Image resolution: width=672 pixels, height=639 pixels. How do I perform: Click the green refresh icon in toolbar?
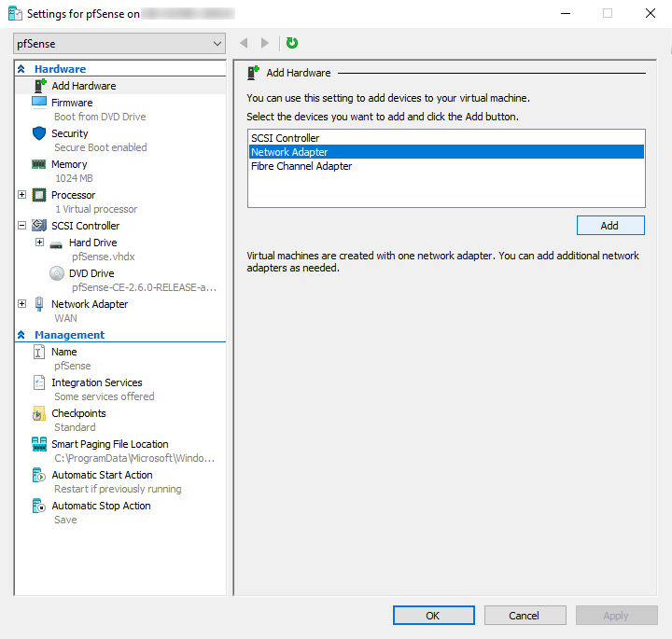[x=292, y=43]
